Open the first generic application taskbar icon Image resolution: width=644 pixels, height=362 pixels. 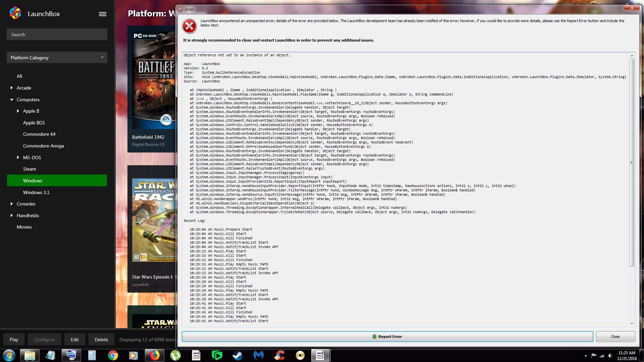click(196, 355)
